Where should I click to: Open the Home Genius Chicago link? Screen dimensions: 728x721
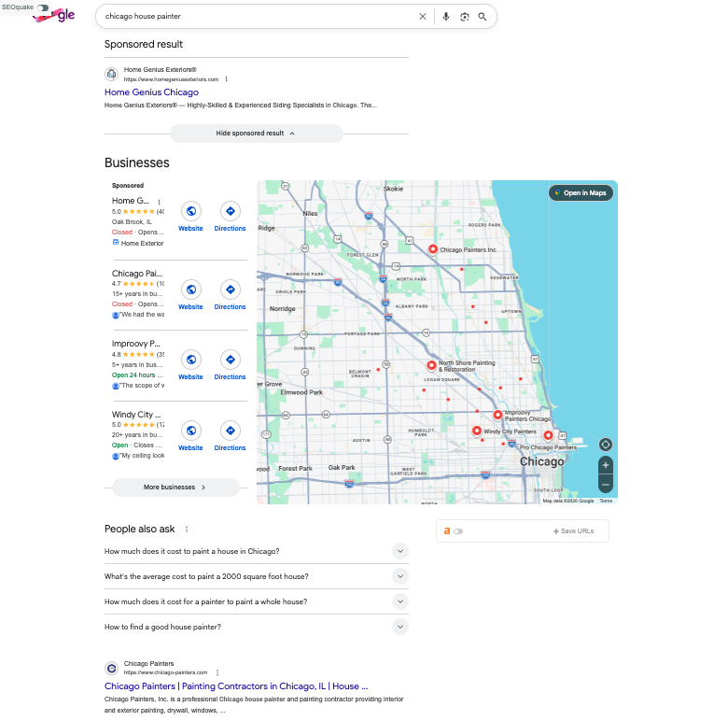(151, 92)
